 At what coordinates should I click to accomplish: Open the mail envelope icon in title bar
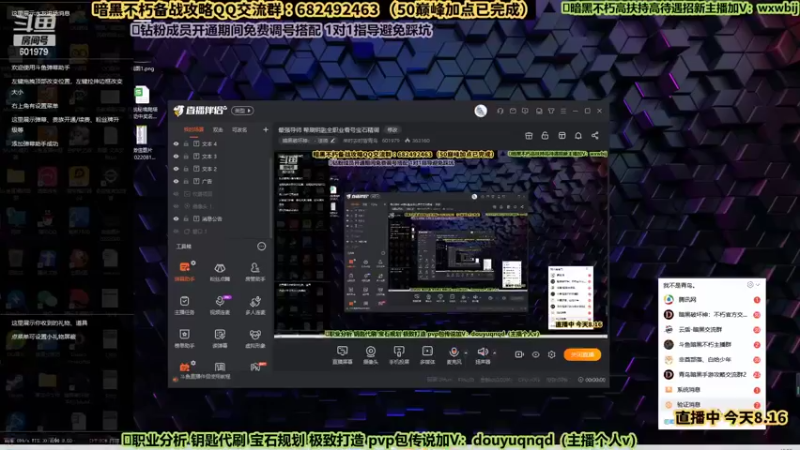coord(513,111)
